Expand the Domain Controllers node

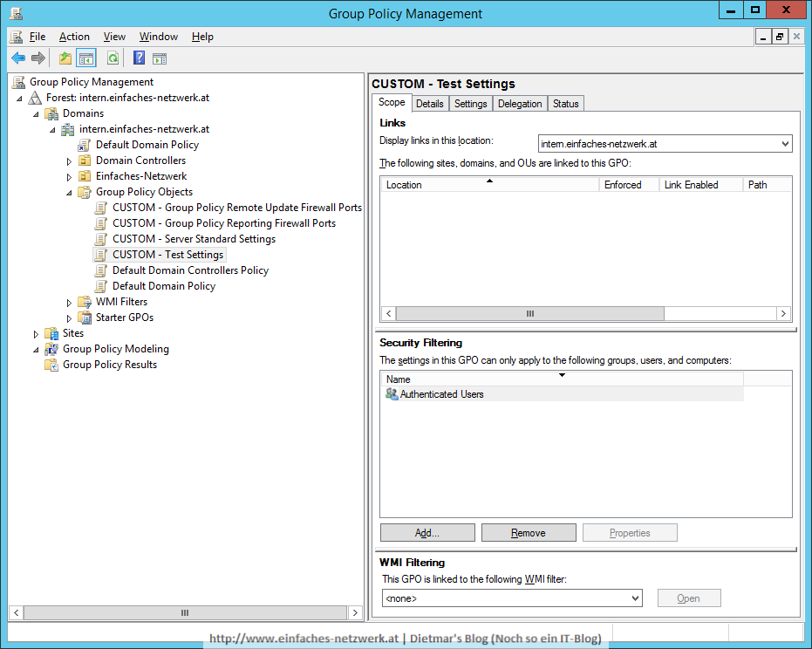[x=70, y=161]
